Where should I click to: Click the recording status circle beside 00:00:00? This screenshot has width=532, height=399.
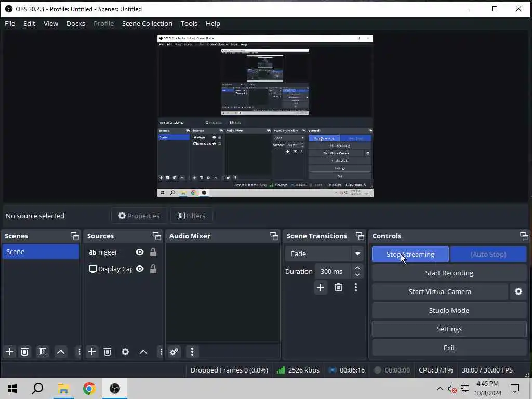(377, 370)
